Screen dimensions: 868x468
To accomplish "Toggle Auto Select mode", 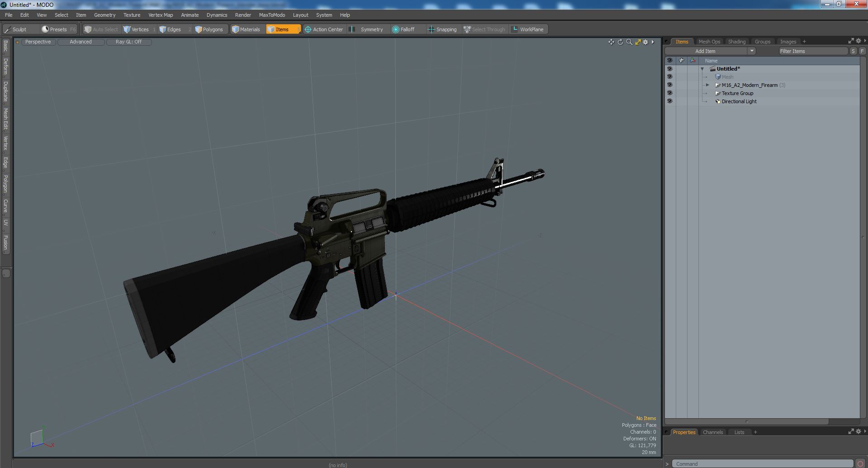I will [x=101, y=29].
